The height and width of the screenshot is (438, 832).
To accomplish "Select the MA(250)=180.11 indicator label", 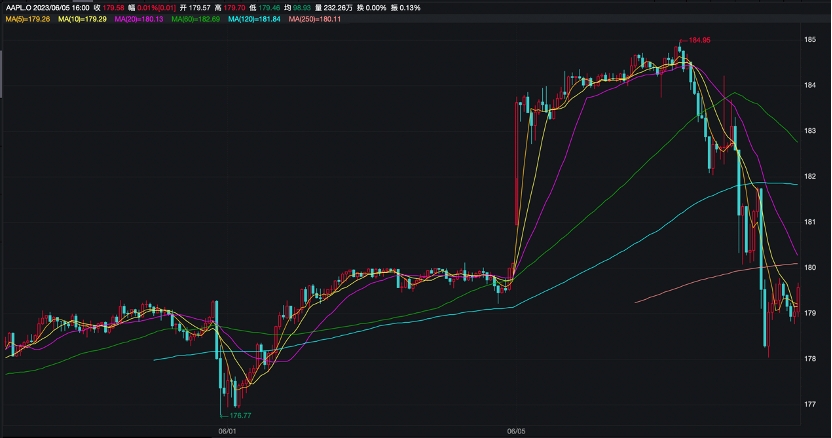I will 315,19.
